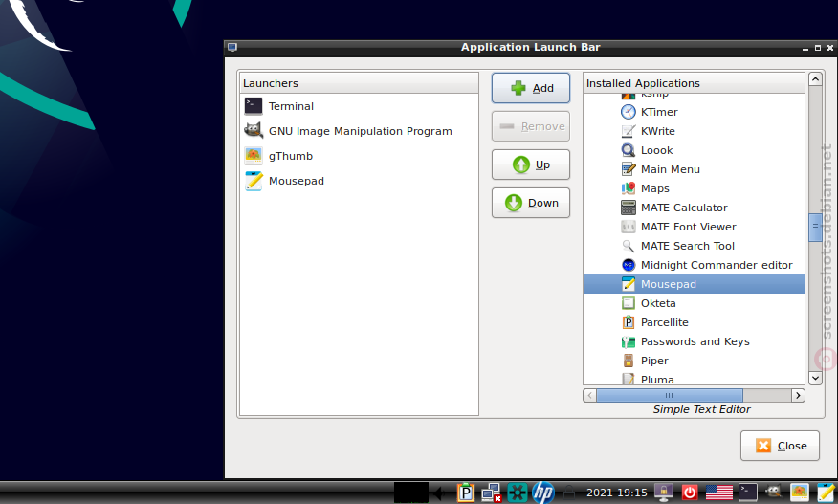The height and width of the screenshot is (504, 838).
Task: Select the gThumb launcher text
Action: tap(291, 156)
